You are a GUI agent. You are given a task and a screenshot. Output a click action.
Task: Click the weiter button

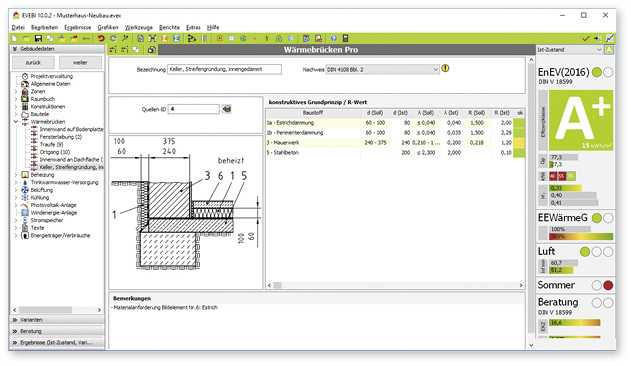[x=80, y=62]
